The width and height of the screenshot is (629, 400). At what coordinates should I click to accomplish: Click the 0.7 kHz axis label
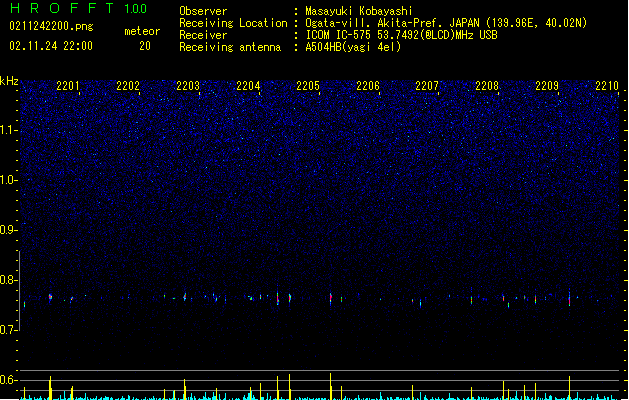(x=8, y=330)
